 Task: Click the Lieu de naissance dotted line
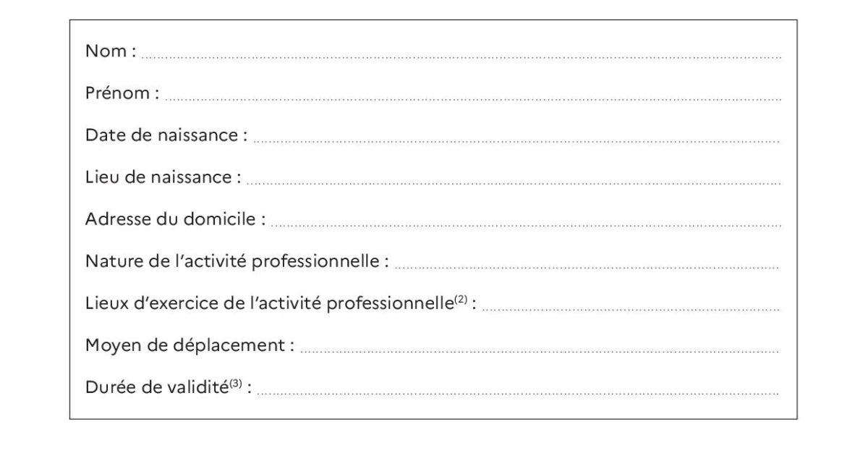pyautogui.click(x=514, y=184)
